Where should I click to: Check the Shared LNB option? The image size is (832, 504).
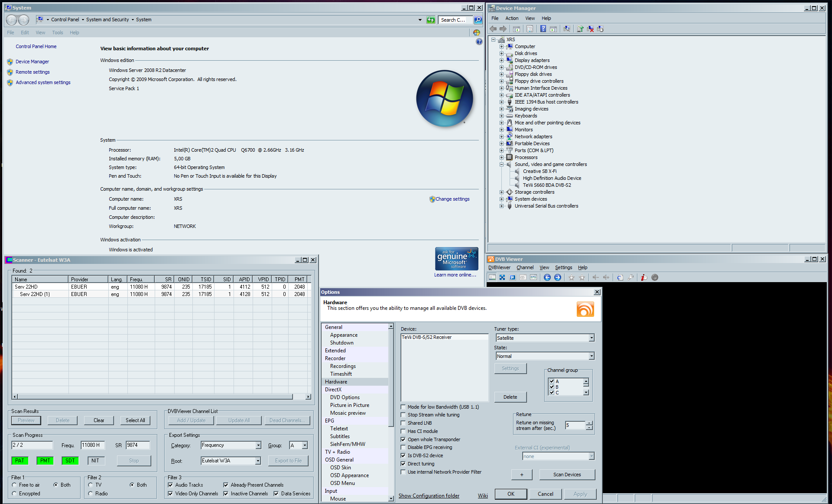(403, 423)
